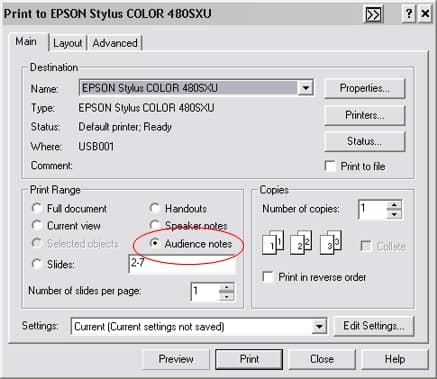Enable the Print to file checkbox

[x=330, y=166]
